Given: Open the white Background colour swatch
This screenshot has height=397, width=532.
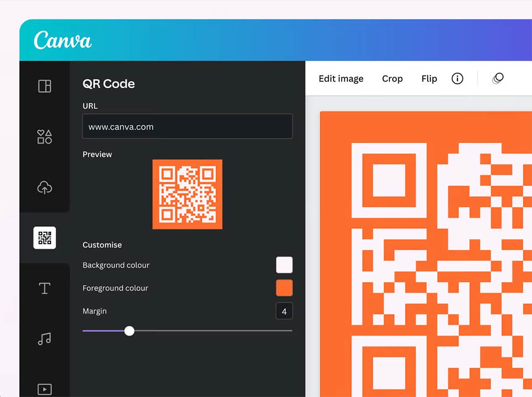Looking at the screenshot, I should 284,265.
